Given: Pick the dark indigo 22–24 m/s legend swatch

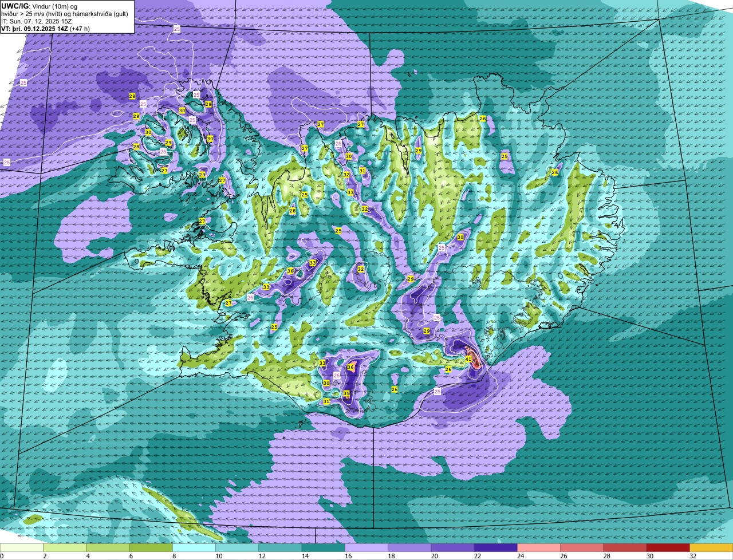Looking at the screenshot, I should (x=496, y=547).
